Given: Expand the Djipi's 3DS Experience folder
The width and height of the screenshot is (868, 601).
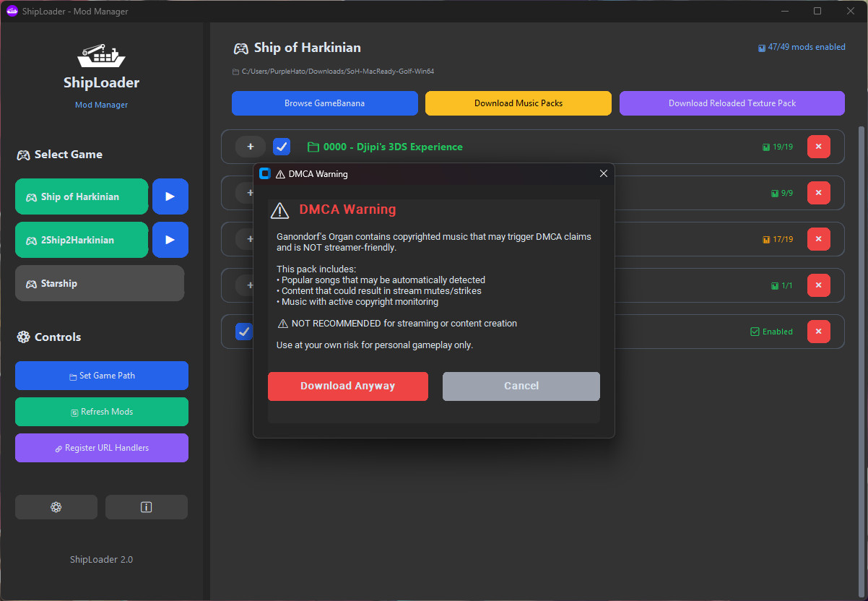Looking at the screenshot, I should coord(251,147).
